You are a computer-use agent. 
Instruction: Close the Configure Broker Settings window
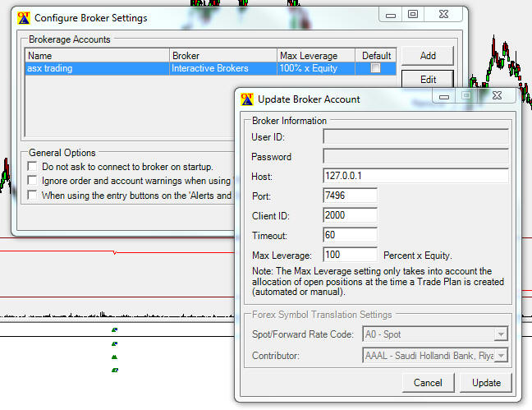[x=443, y=14]
